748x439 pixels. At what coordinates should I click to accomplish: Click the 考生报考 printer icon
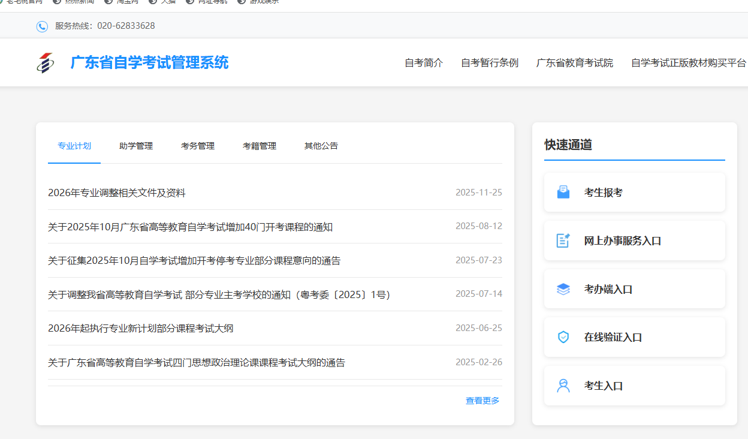click(x=563, y=192)
